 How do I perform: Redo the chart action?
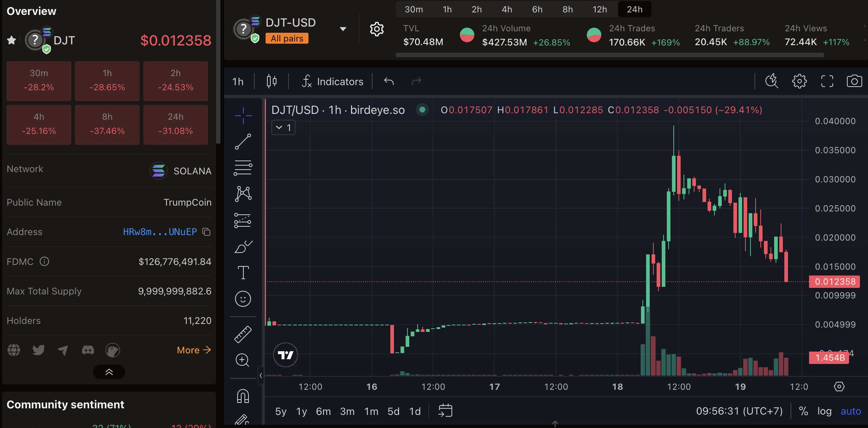pyautogui.click(x=416, y=81)
